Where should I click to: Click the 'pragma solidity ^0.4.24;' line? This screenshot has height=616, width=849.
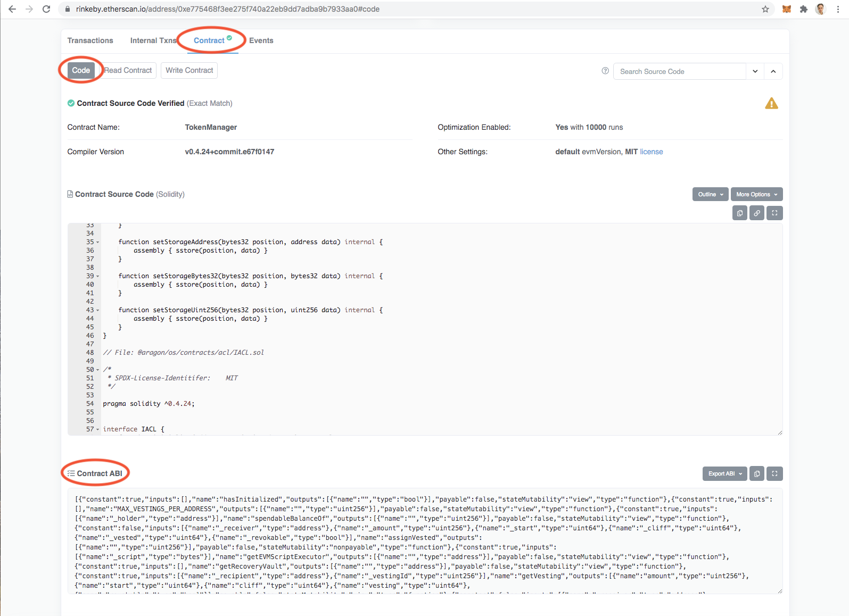coord(149,404)
